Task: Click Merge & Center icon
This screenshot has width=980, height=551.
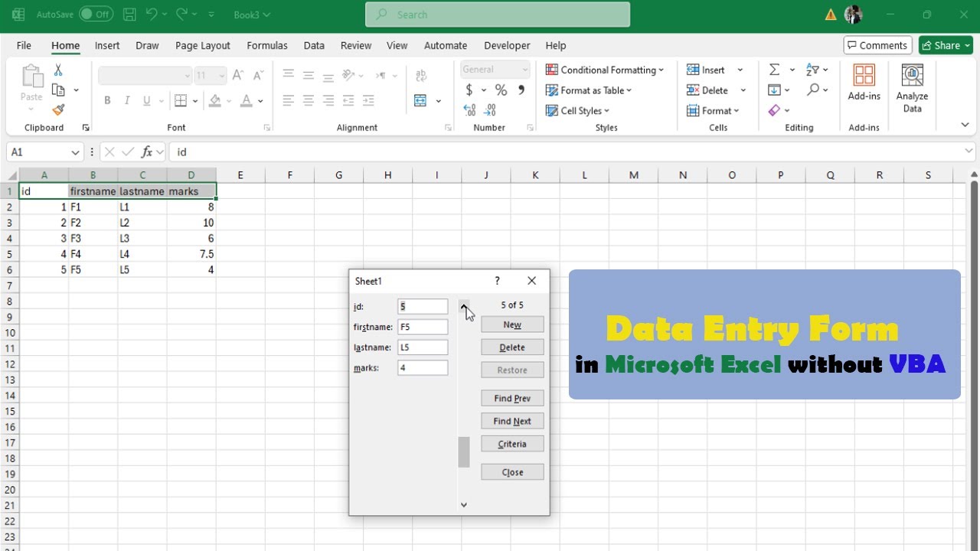Action: (x=420, y=101)
